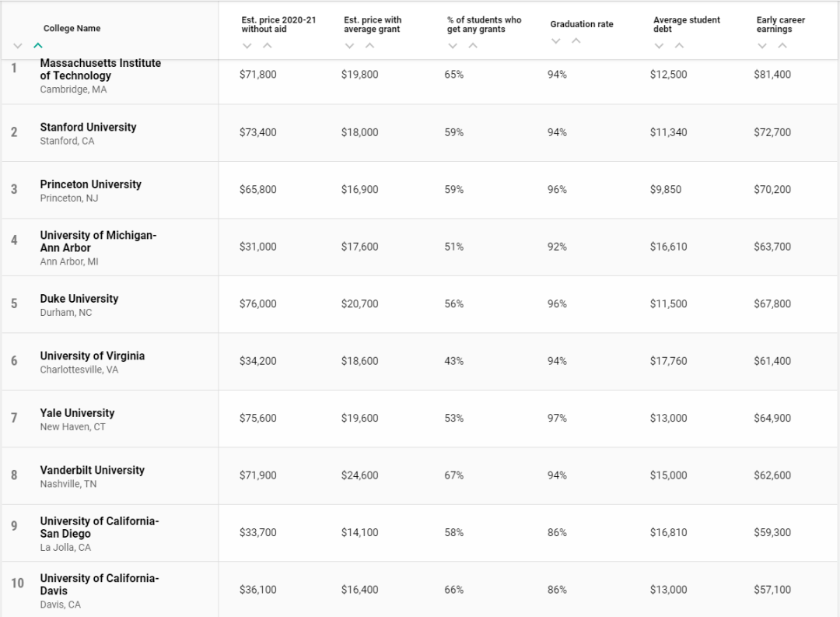Sort price with average grant descending
The image size is (840, 617).
click(350, 46)
